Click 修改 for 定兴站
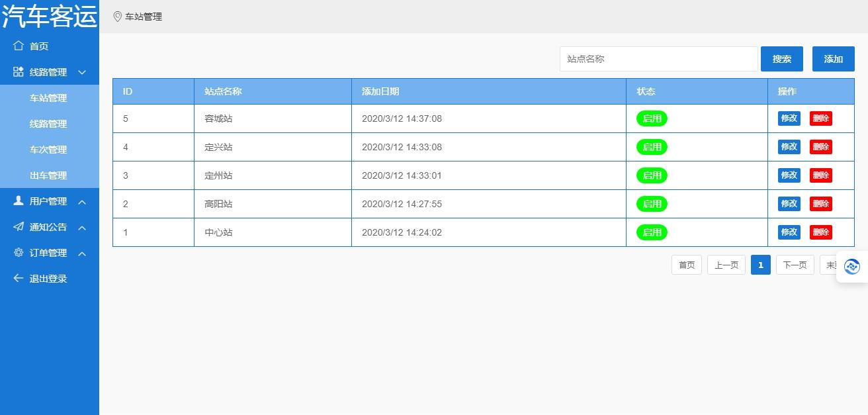The width and height of the screenshot is (868, 415). [x=789, y=147]
